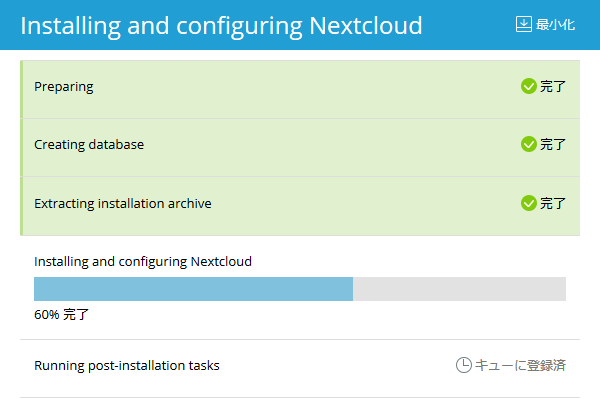This screenshot has height=420, width=600.
Task: Click the 完了 label next to Creating database
Action: point(553,144)
